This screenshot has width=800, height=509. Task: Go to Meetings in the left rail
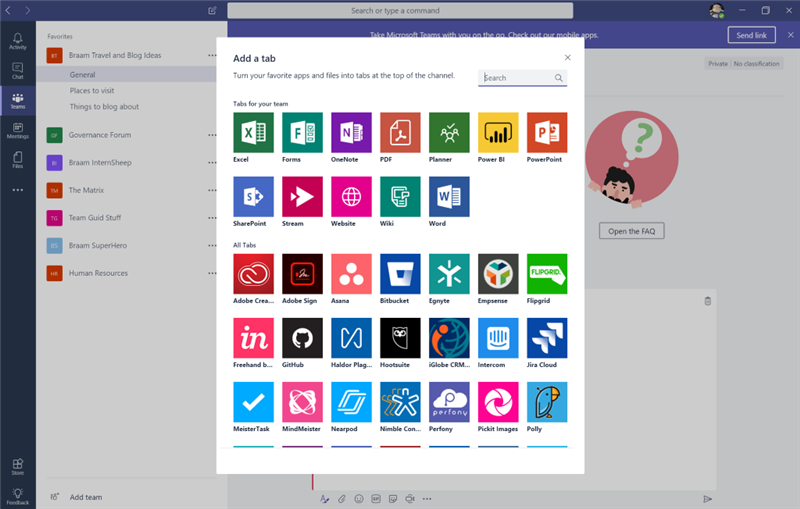coord(18,131)
